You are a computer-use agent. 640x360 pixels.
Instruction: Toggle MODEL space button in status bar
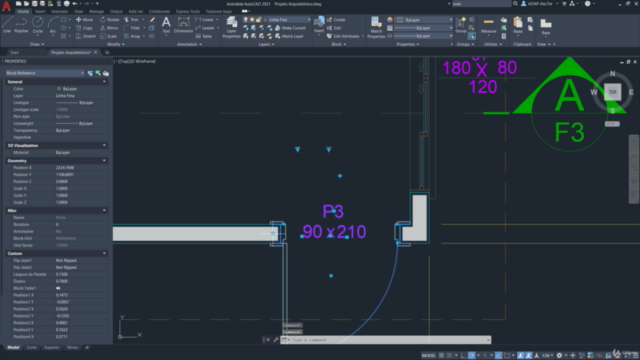coord(429,356)
